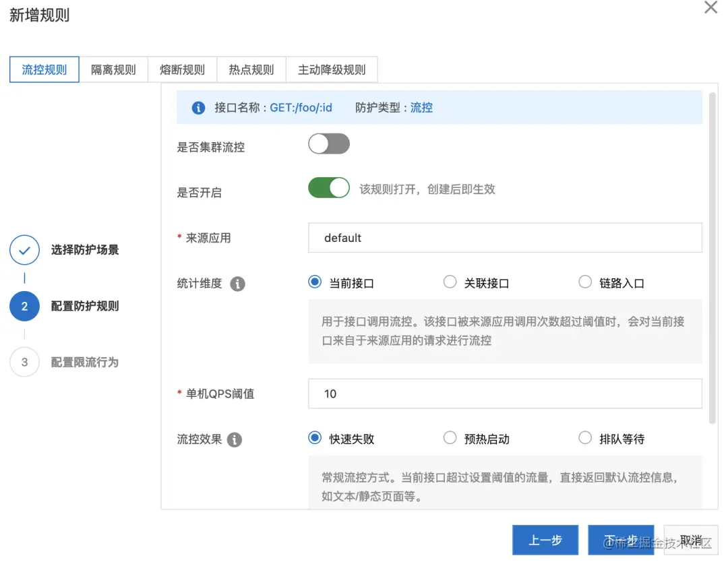728x566 pixels.
Task: Turn off the 是否开启 switch
Action: [329, 188]
